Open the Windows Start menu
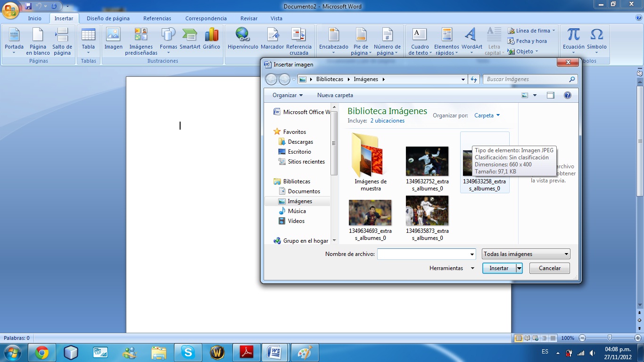644x362 pixels. coord(12,353)
